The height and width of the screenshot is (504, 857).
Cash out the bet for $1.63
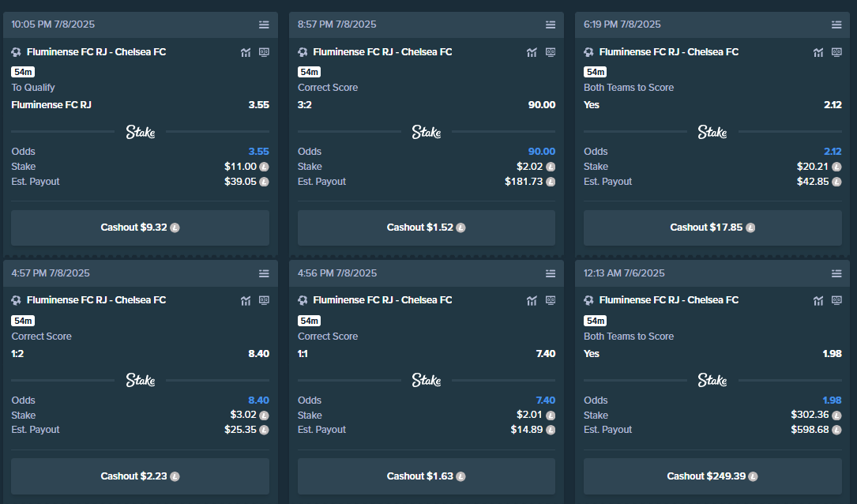[x=427, y=476]
